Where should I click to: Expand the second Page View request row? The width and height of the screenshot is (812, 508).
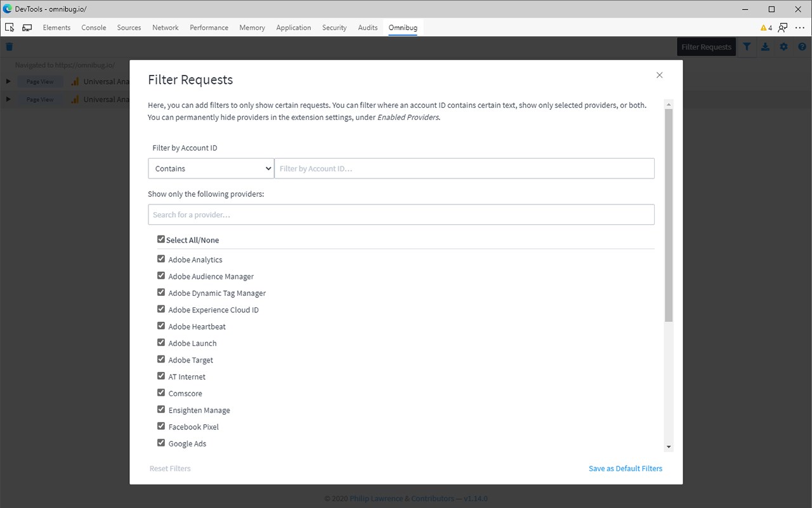[8, 99]
